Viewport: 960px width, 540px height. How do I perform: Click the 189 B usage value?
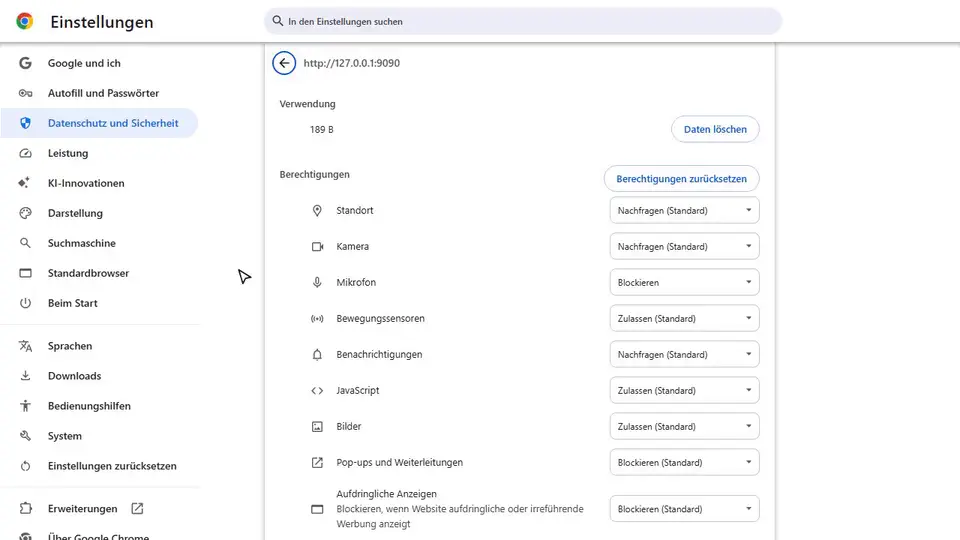click(321, 130)
